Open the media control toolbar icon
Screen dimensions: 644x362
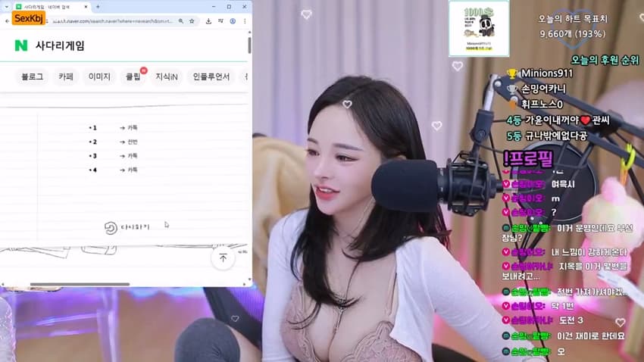coord(220,21)
